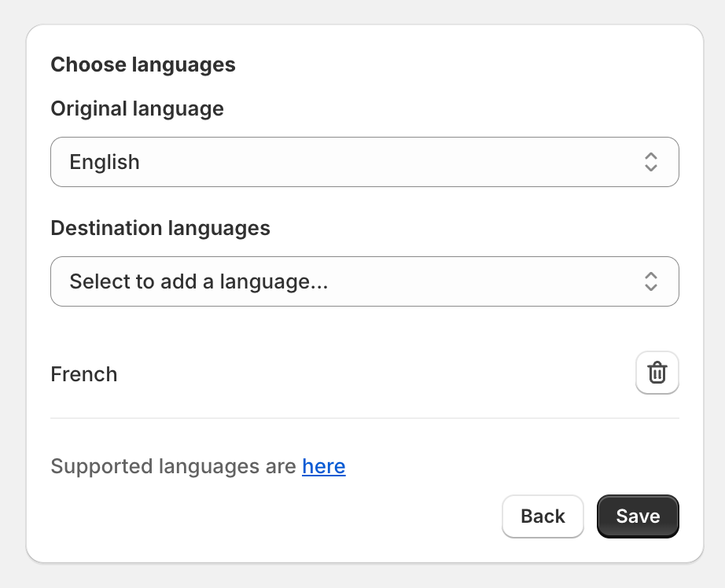Click Save to confirm language choices
725x588 pixels.
tap(638, 516)
